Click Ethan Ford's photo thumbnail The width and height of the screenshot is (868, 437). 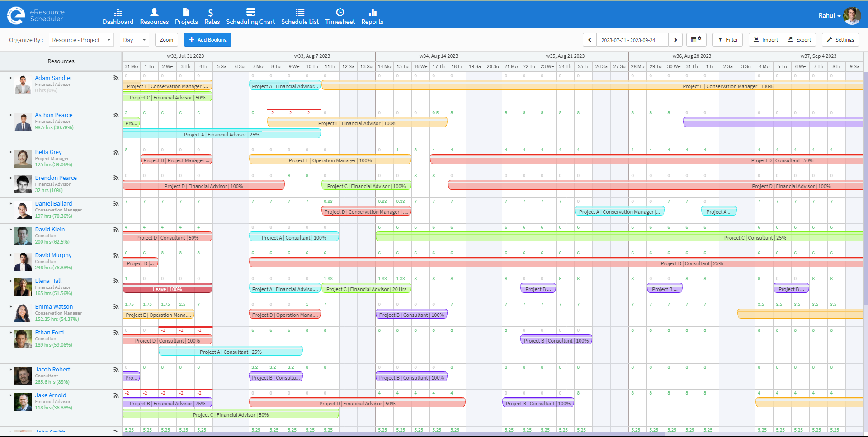[23, 339]
